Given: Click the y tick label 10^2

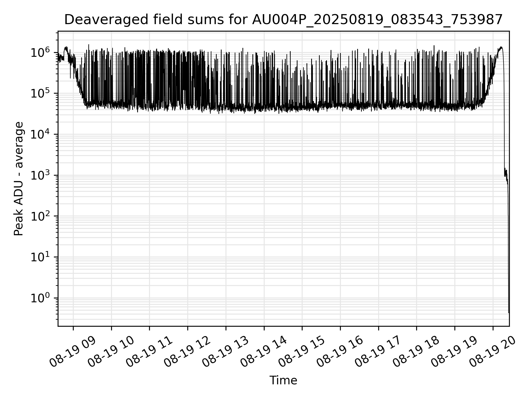Looking at the screenshot, I should [40, 216].
